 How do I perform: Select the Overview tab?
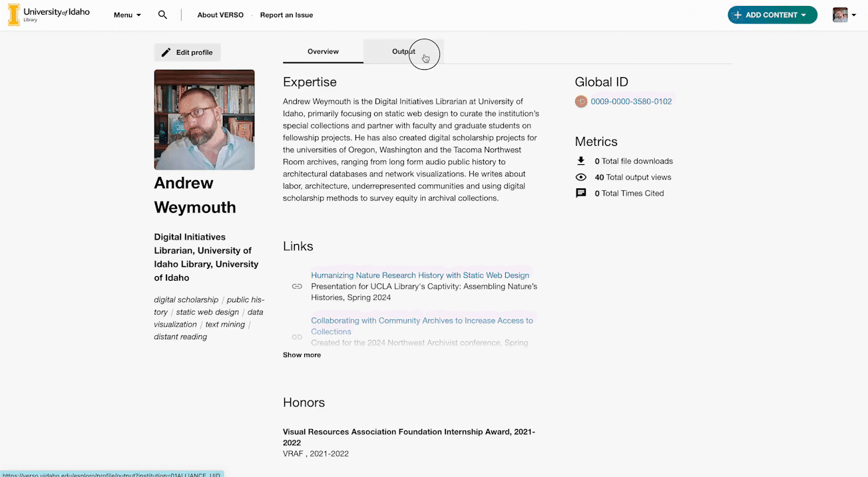323,51
